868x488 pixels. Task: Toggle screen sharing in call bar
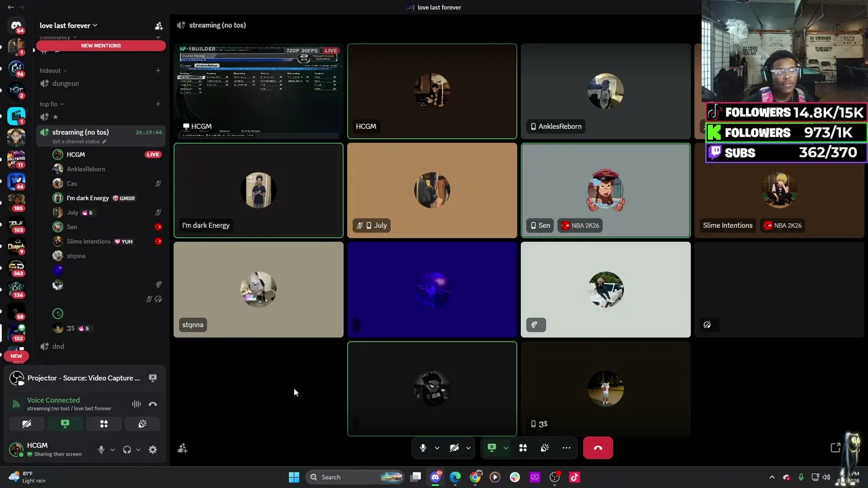click(x=492, y=448)
